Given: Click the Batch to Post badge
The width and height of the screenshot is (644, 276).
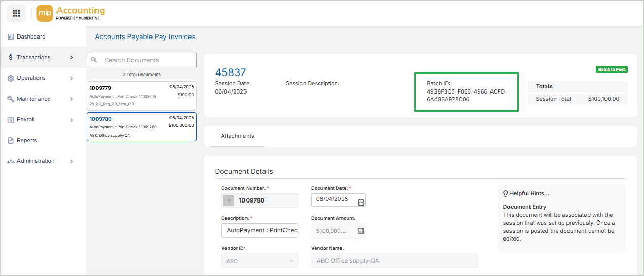Looking at the screenshot, I should pyautogui.click(x=611, y=69).
